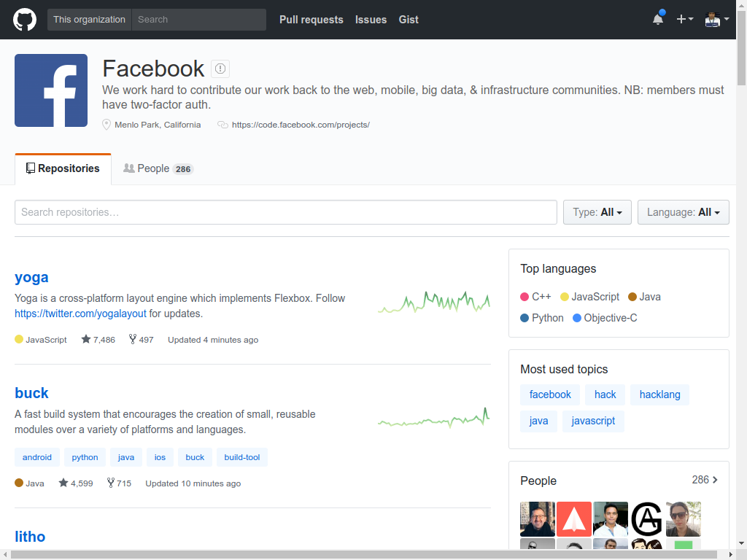This screenshot has width=747, height=560.
Task: Filter by C++ top language
Action: [x=535, y=297]
